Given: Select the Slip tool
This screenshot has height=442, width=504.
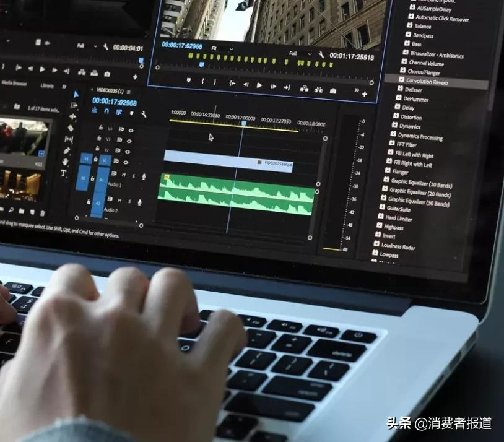Looking at the screenshot, I should click(x=69, y=139).
